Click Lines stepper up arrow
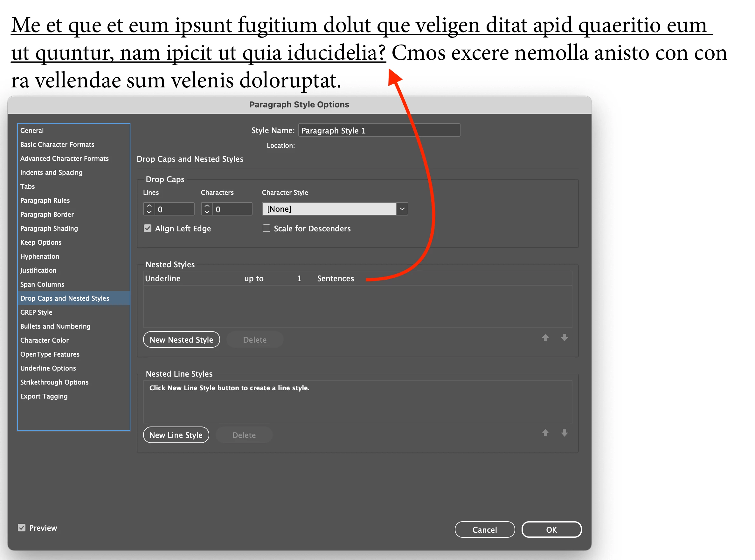 pos(149,206)
